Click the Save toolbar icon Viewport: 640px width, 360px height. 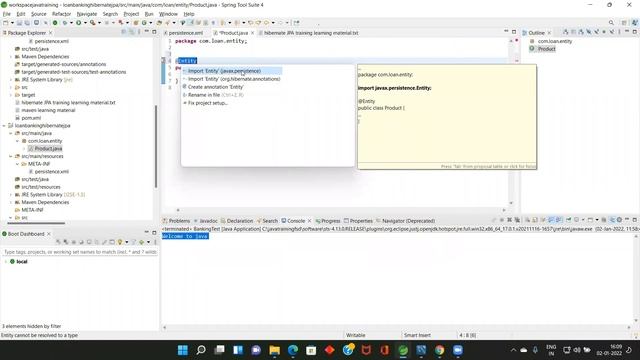tap(19, 23)
